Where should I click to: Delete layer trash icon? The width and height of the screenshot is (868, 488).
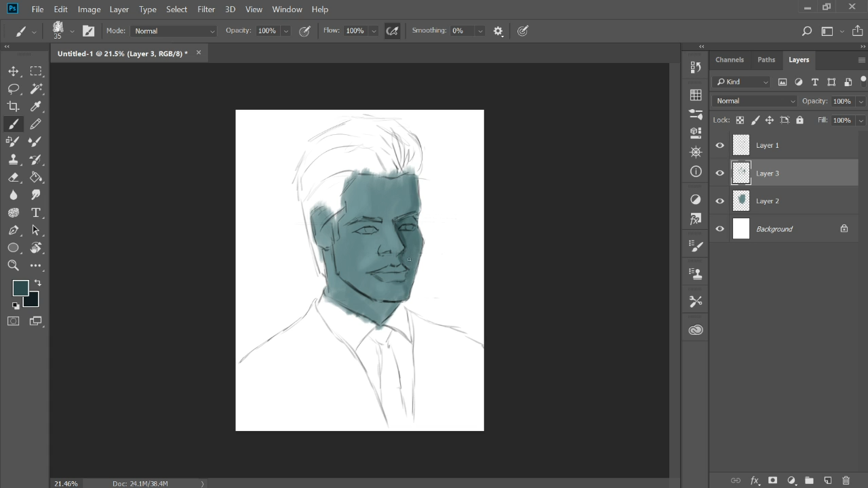click(x=846, y=481)
